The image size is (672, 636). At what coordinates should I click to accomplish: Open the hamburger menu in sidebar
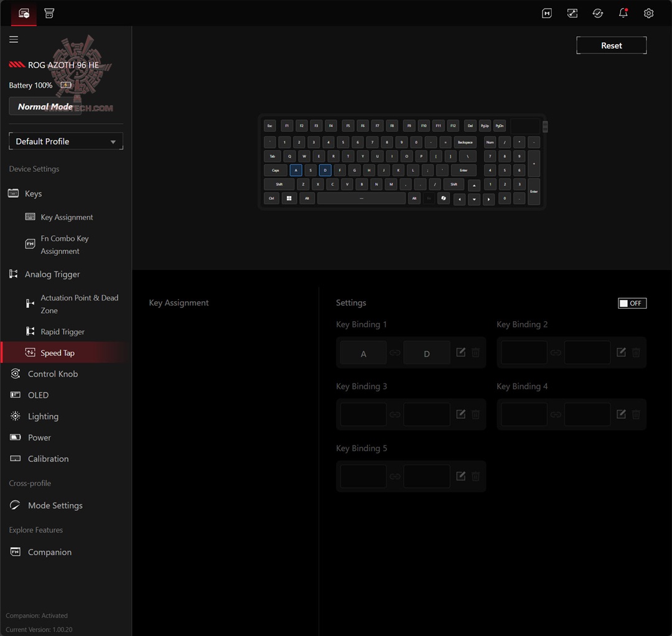point(14,39)
